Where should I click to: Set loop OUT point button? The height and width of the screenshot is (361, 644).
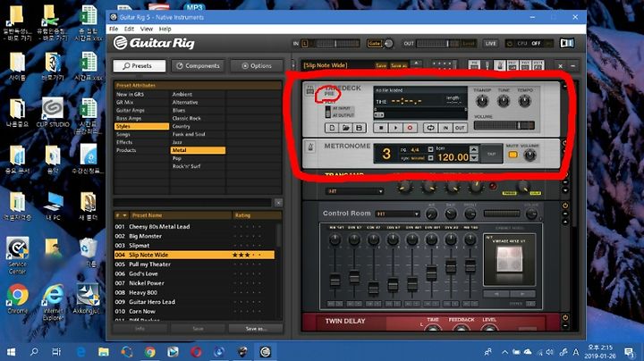pos(460,128)
